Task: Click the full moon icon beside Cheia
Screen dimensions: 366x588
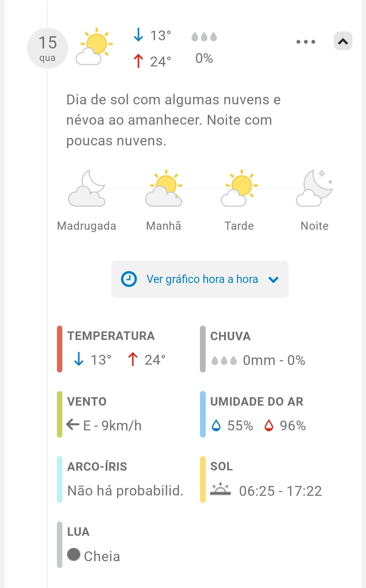Action: (74, 554)
